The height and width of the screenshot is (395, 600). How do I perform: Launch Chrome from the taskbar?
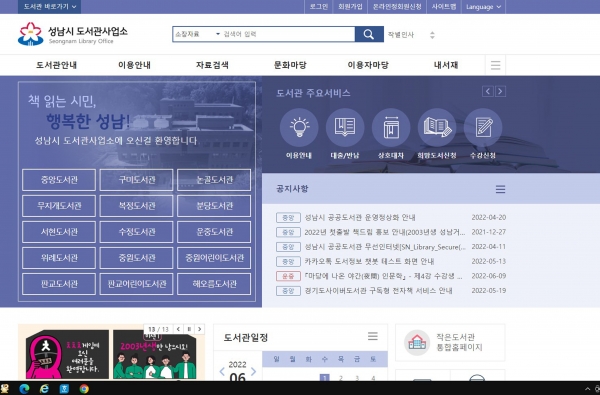84,389
